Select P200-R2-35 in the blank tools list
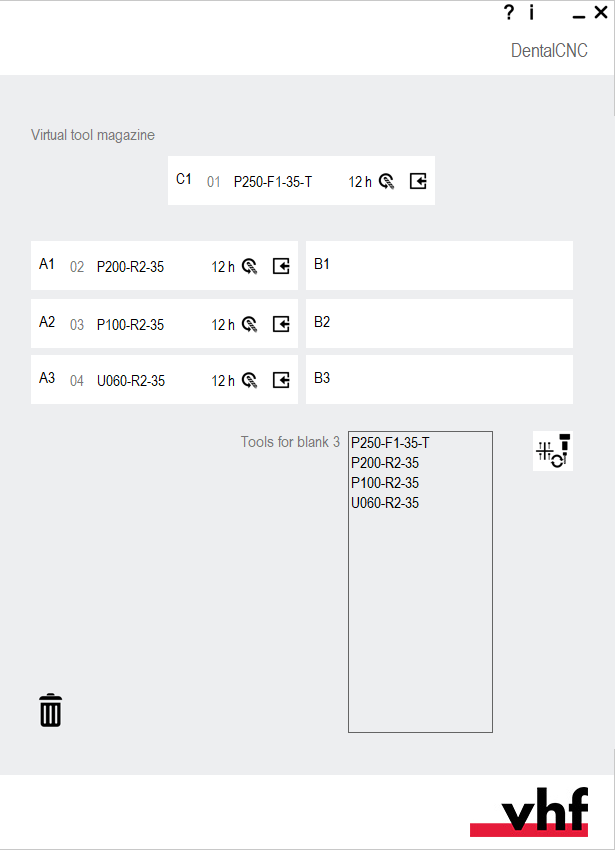This screenshot has height=850, width=615. (385, 463)
